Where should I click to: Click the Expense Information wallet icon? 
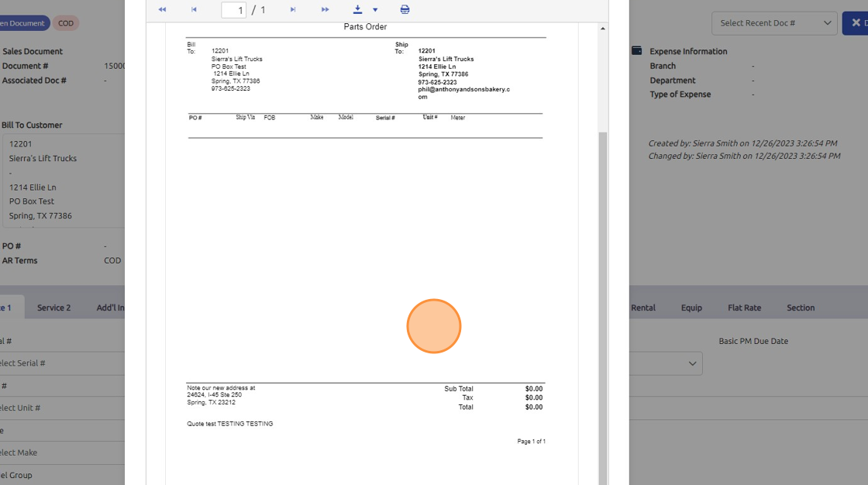tap(636, 51)
